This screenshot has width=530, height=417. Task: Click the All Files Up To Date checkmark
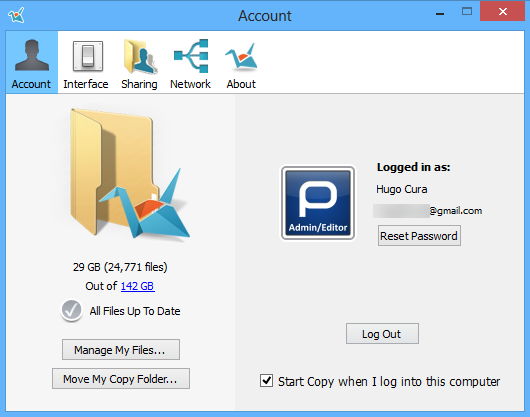(71, 311)
